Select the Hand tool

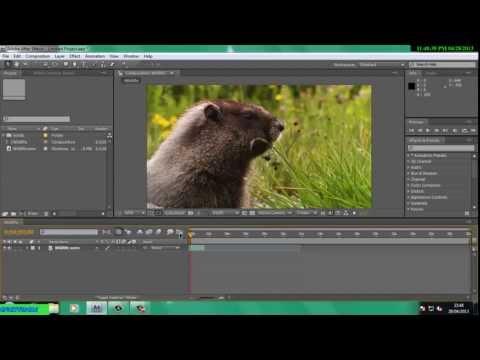click(17, 64)
